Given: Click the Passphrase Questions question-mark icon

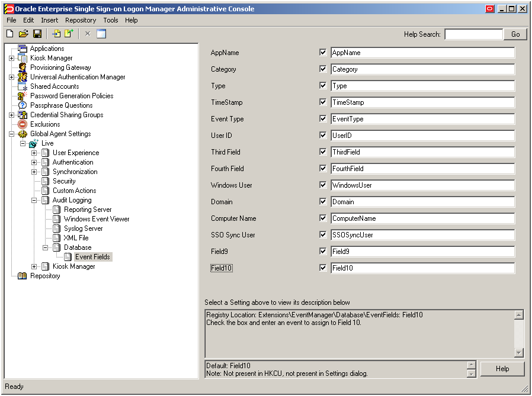Looking at the screenshot, I should click(23, 105).
